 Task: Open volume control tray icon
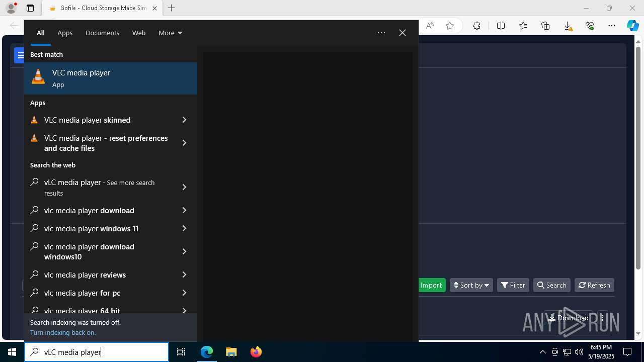[579, 352]
